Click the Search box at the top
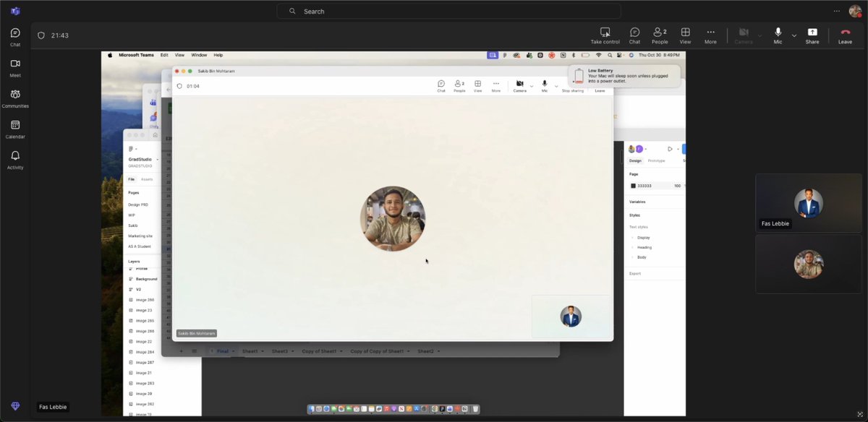The image size is (868, 422). [448, 11]
